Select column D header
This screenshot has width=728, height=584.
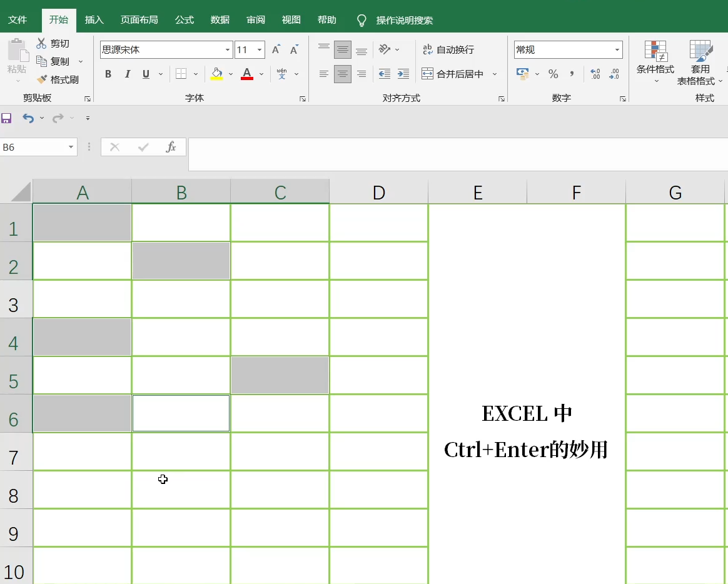tap(379, 192)
